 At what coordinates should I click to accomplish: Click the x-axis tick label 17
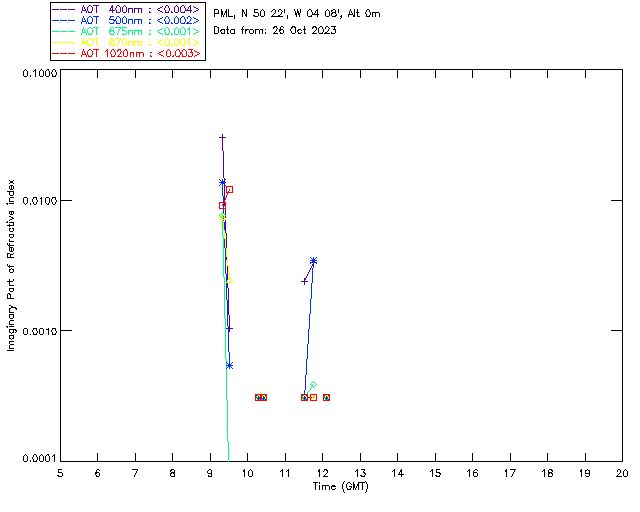(510, 473)
